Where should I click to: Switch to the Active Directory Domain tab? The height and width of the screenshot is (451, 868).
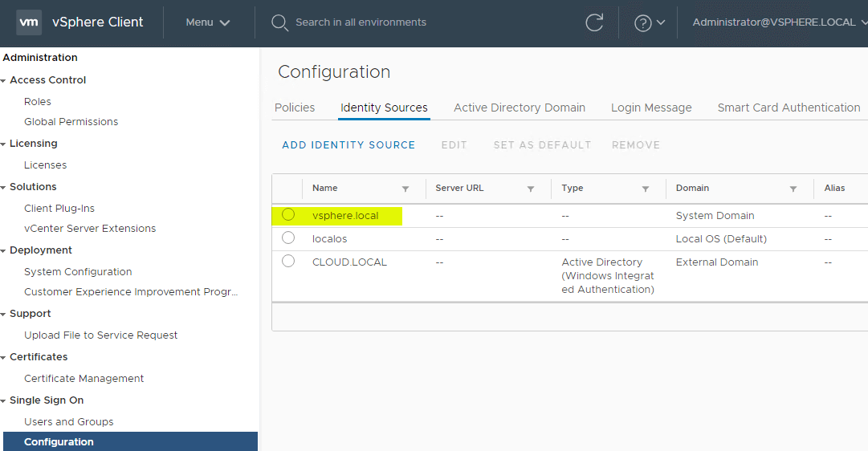520,108
